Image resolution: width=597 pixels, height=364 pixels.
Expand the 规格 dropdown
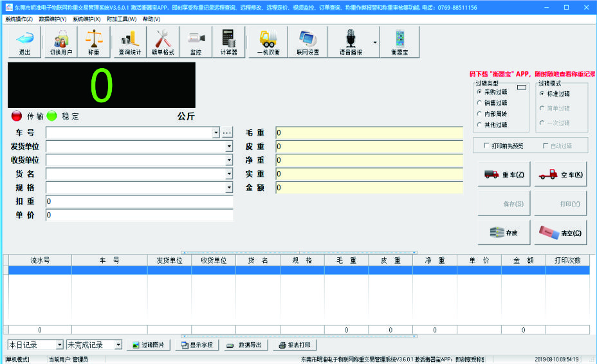coord(229,187)
